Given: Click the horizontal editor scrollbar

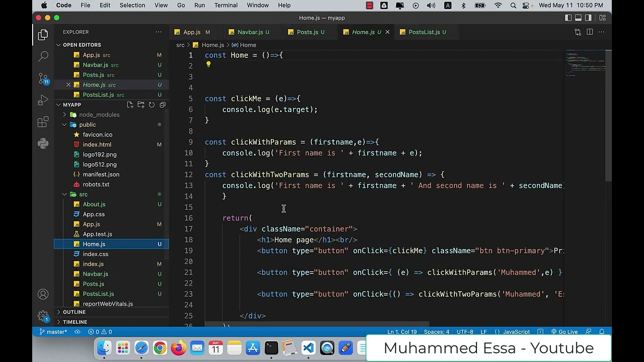Looking at the screenshot, I should tap(317, 324).
